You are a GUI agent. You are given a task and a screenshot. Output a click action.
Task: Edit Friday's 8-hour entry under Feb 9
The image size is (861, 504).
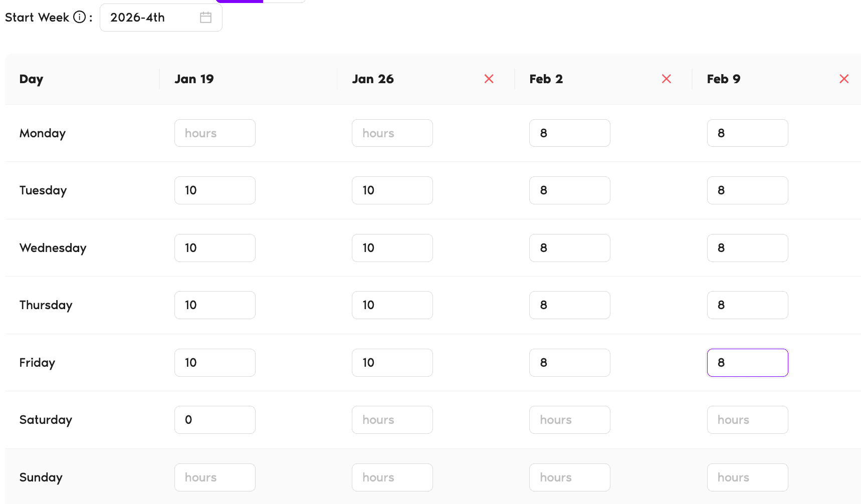(x=747, y=362)
